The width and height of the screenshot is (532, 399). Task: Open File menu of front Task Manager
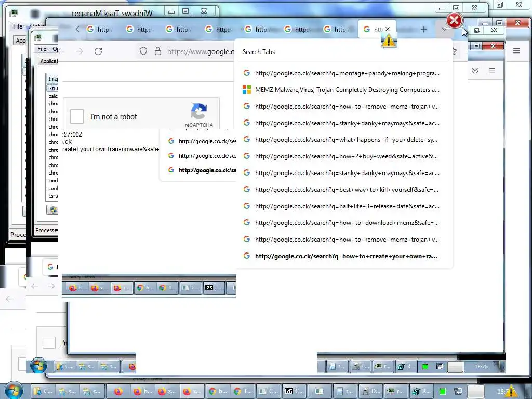point(42,49)
